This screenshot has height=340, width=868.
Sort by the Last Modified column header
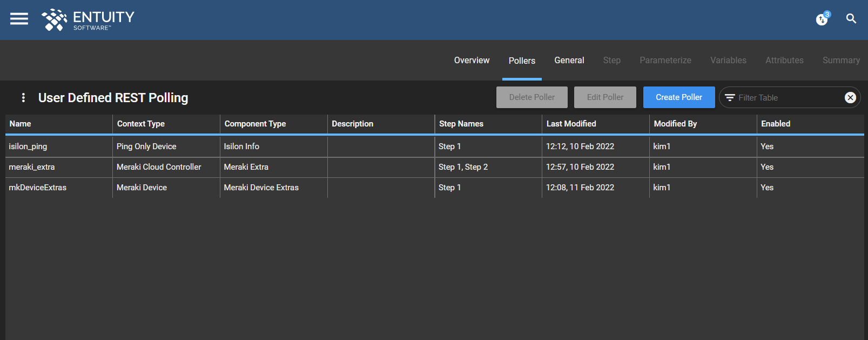click(x=596, y=124)
